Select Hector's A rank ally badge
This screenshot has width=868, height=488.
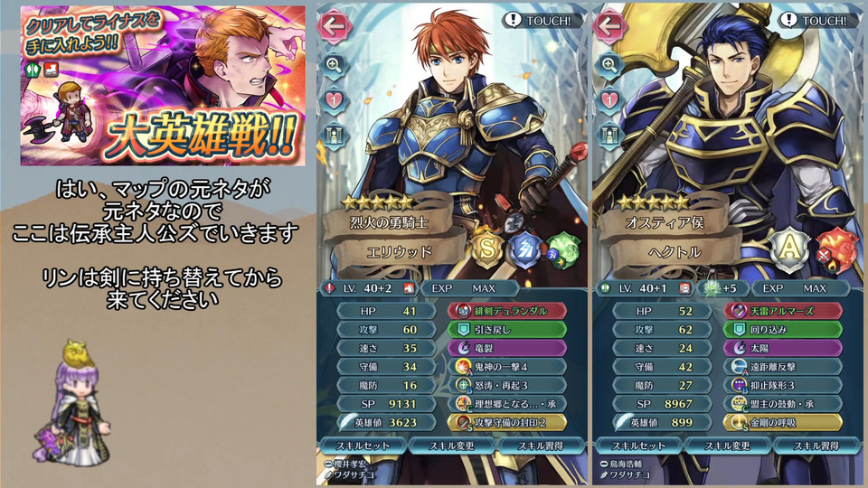788,249
